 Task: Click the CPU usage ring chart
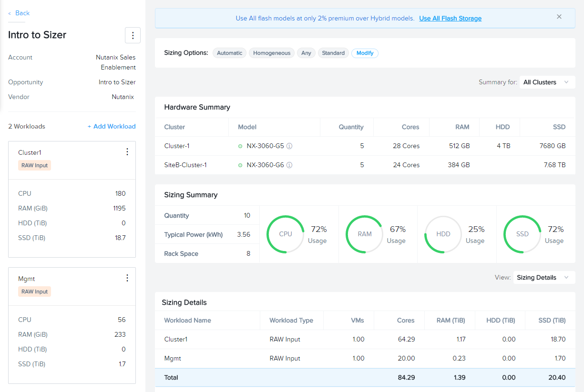(286, 234)
